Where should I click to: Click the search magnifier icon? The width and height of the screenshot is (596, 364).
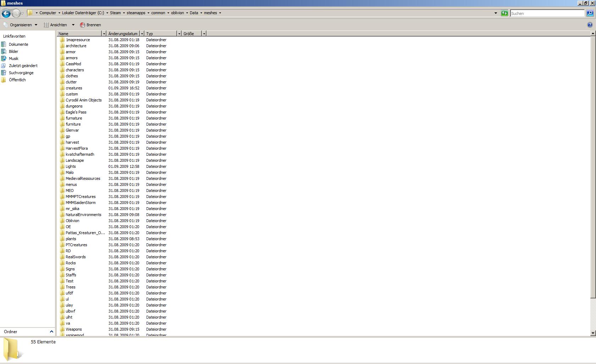pos(590,13)
